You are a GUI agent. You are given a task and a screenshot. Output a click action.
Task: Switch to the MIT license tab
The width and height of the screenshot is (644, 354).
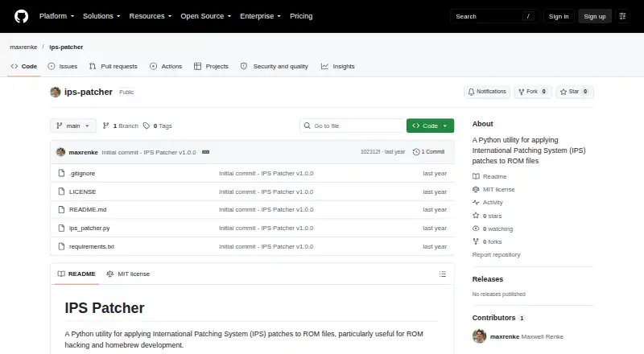(x=128, y=274)
